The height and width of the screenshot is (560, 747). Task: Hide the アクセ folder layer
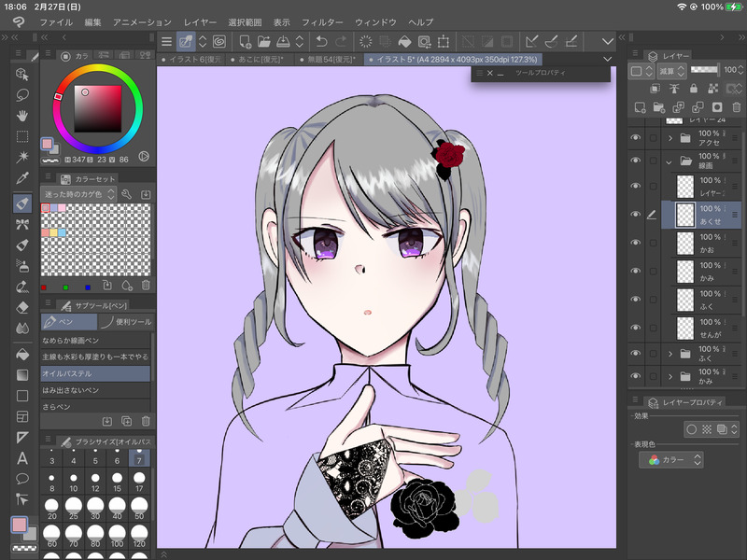(x=636, y=137)
